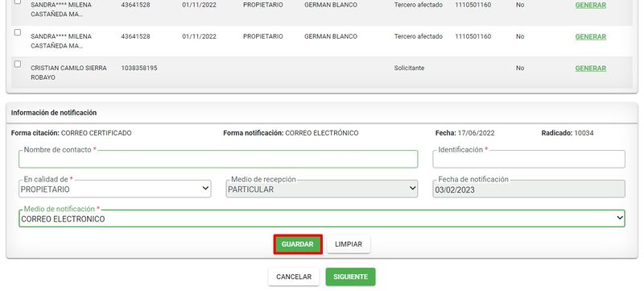Focus the 'Nombre de contacto' field
644x291 pixels.
pyautogui.click(x=218, y=159)
